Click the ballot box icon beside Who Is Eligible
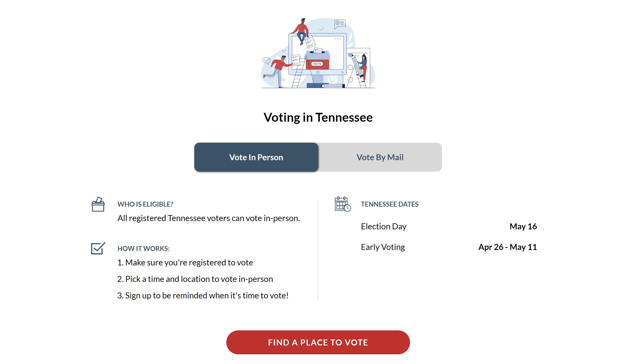The image size is (625, 364). tap(98, 204)
